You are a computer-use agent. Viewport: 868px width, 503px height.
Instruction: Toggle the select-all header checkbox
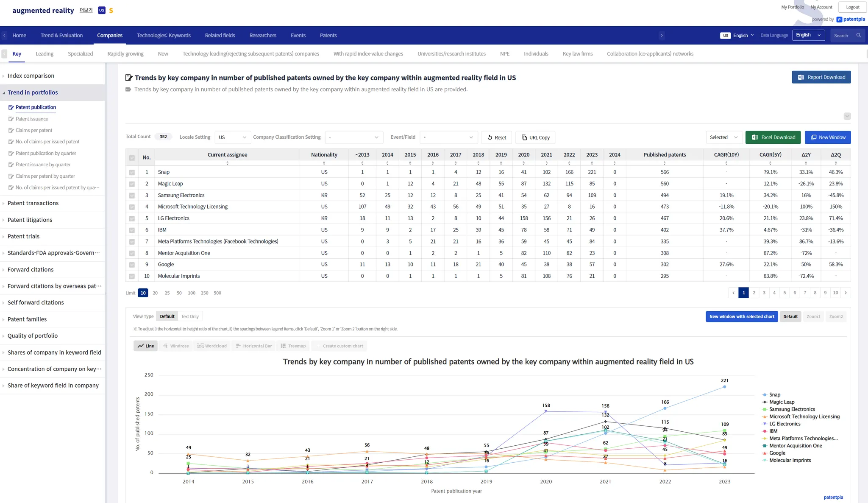[x=132, y=158]
